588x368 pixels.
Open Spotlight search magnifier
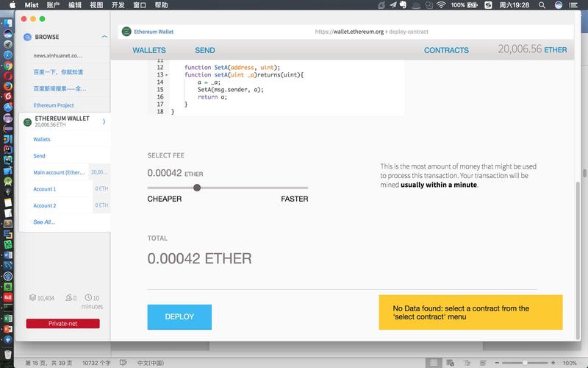click(542, 5)
